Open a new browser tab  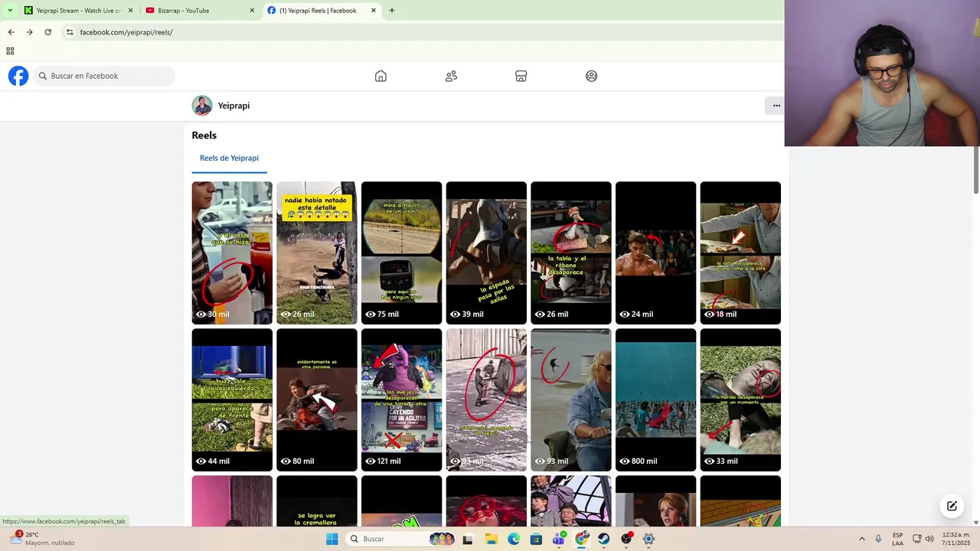(392, 11)
